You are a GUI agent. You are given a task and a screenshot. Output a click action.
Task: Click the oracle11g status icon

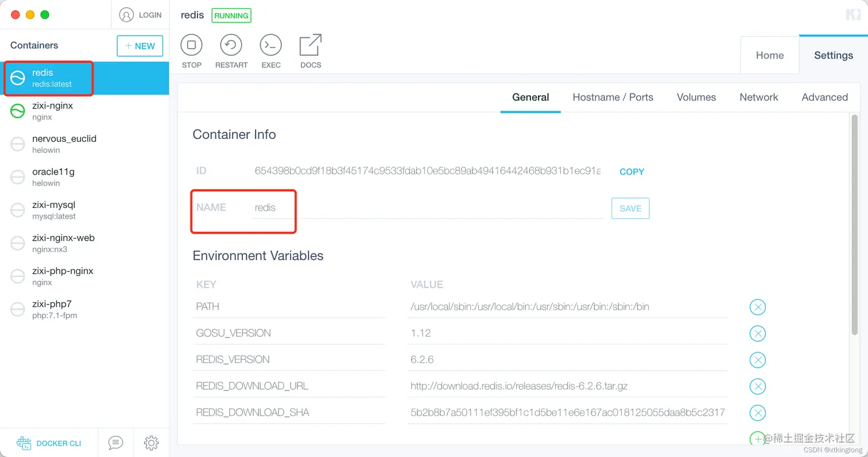tap(18, 177)
